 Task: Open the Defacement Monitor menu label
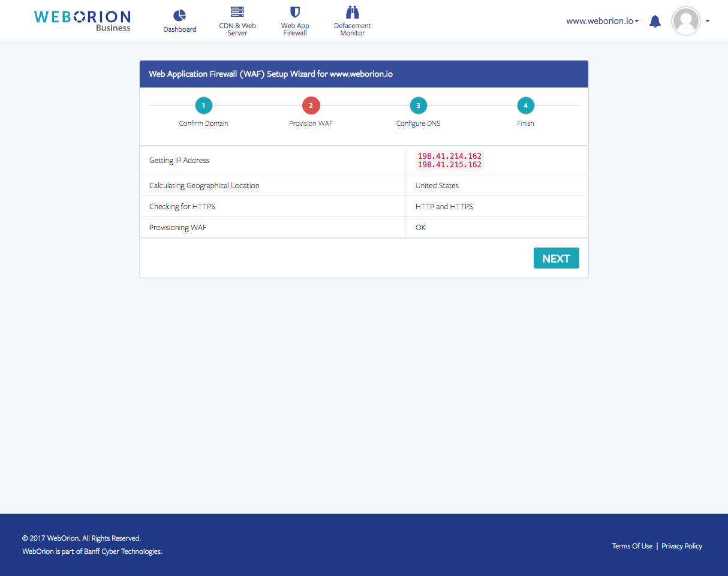tap(353, 29)
